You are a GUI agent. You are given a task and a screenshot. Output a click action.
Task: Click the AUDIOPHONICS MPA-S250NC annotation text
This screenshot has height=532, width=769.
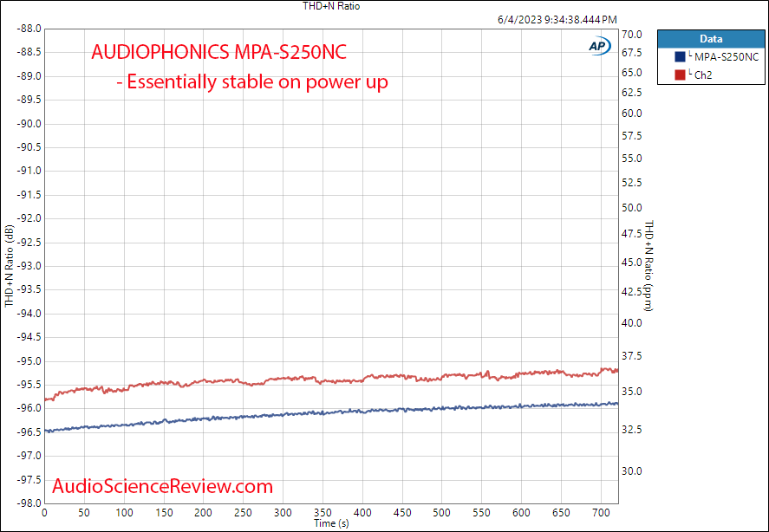coord(218,52)
